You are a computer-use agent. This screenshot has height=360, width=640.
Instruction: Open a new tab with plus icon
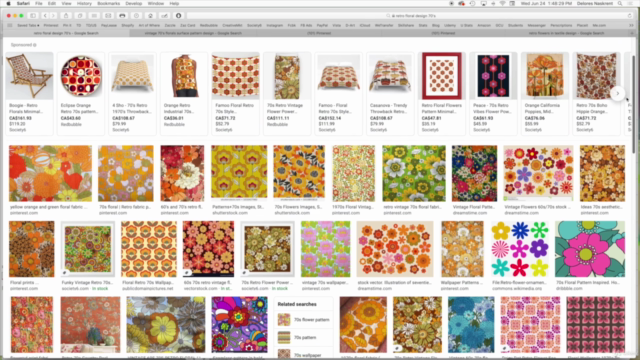click(632, 33)
